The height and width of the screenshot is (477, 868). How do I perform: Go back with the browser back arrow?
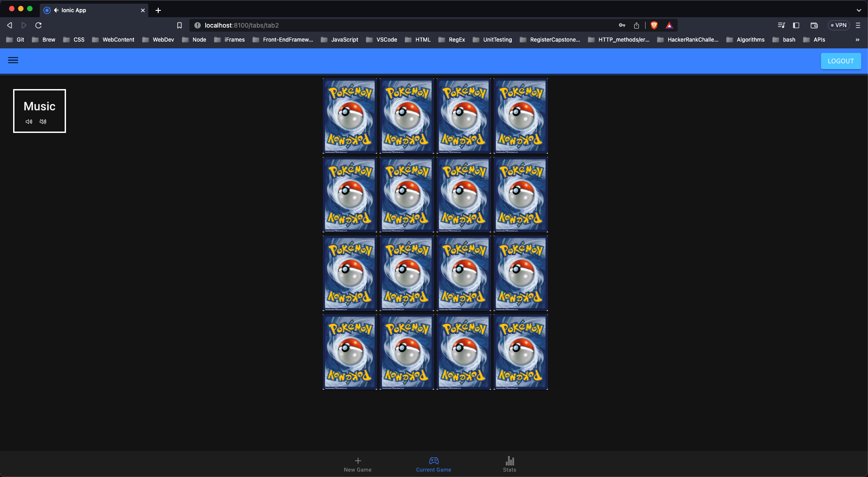tap(9, 25)
